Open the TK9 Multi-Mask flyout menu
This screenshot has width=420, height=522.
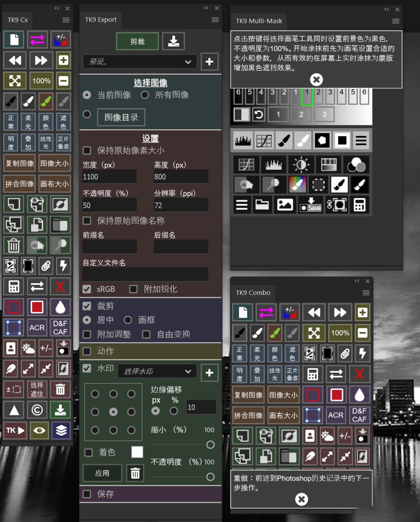point(396,21)
